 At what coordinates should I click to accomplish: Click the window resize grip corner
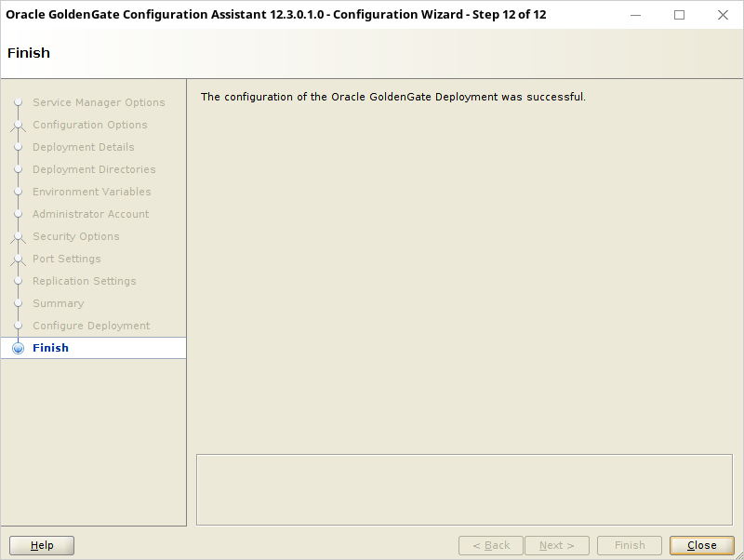[739, 555]
